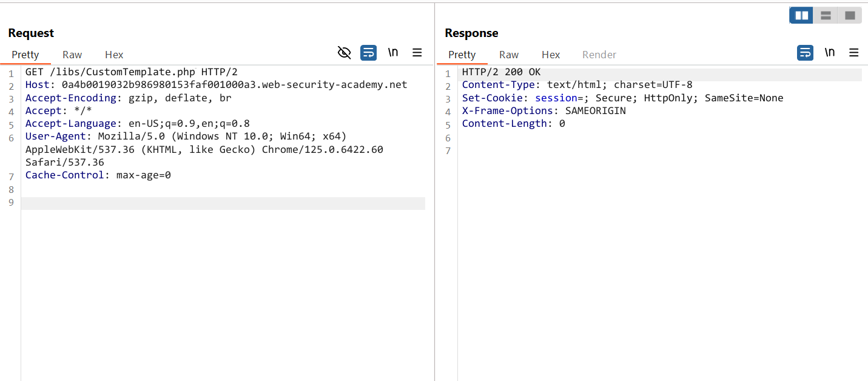Screen dimensions: 868x381
Task: Click the GET /libs/CustomTemplate.php request line
Action: pos(131,72)
